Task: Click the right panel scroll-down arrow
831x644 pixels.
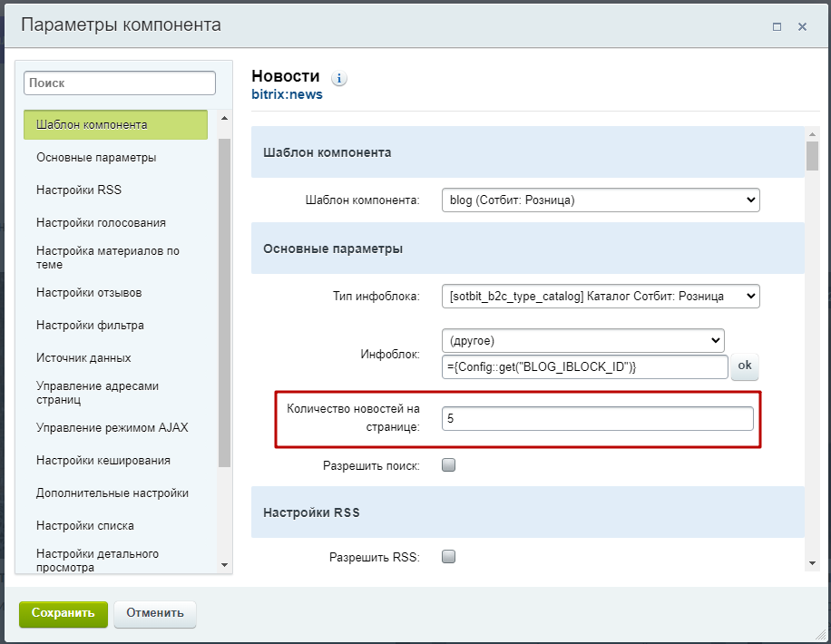Action: coord(812,563)
